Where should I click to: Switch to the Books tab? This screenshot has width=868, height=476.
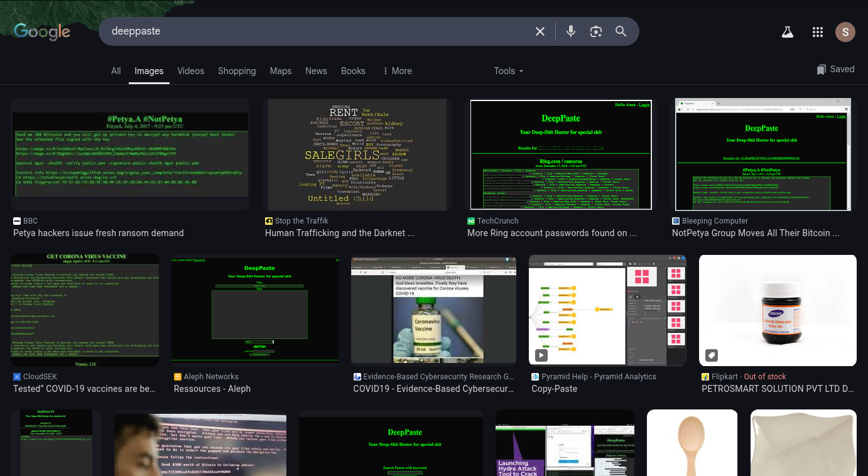[353, 71]
